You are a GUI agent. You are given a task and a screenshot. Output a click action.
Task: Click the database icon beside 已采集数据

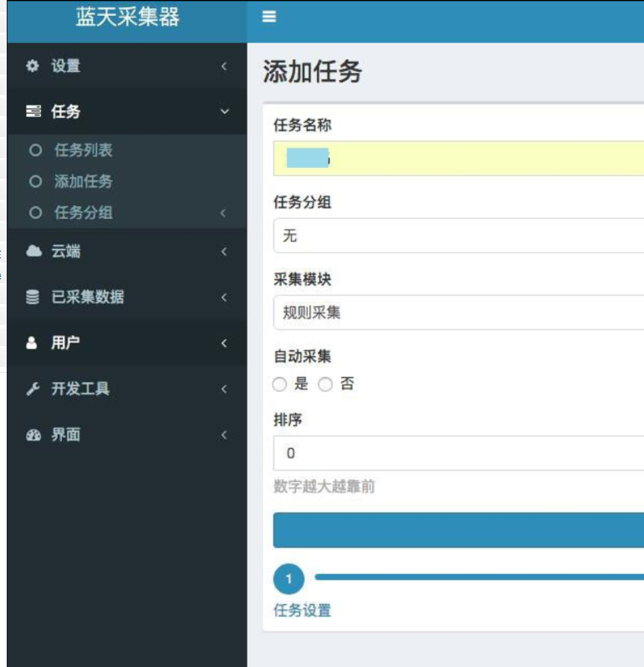(x=33, y=298)
